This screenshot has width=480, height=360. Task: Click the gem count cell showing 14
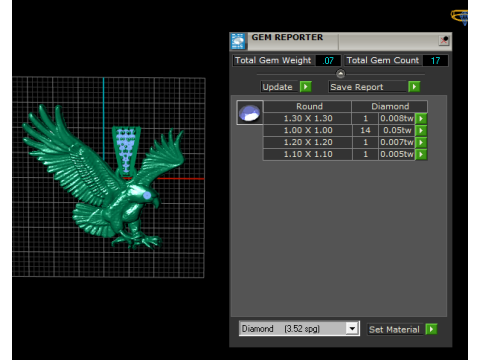click(365, 130)
